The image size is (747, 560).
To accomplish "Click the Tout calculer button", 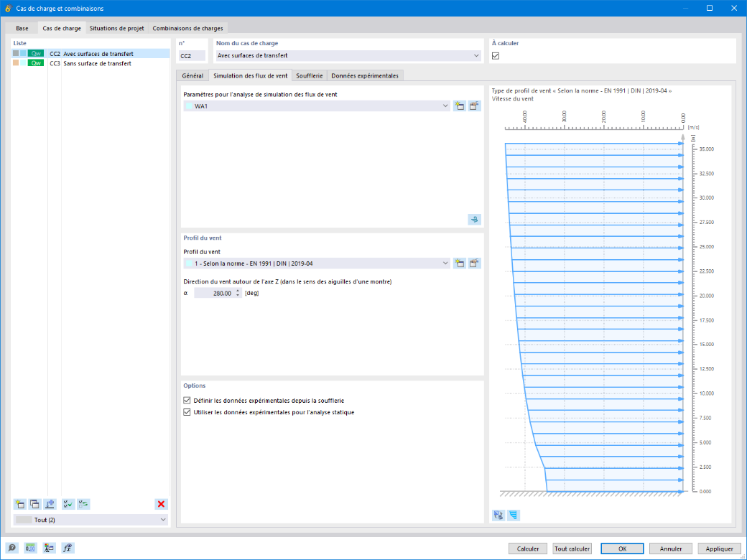I will 572,549.
